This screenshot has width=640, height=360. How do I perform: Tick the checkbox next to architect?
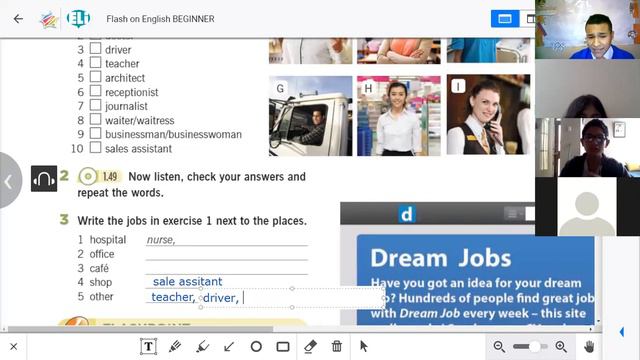pos(95,77)
